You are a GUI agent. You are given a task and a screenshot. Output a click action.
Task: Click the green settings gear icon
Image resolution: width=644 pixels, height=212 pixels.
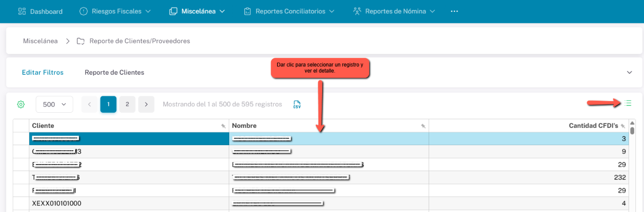pyautogui.click(x=21, y=104)
